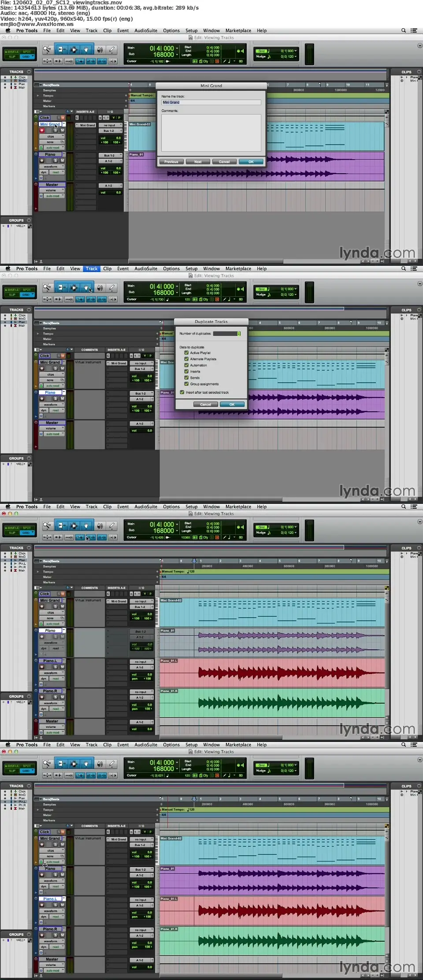Open Marketplace menu in Mini Grand dialog frame
Image resolution: width=423 pixels, height=980 pixels.
238,30
